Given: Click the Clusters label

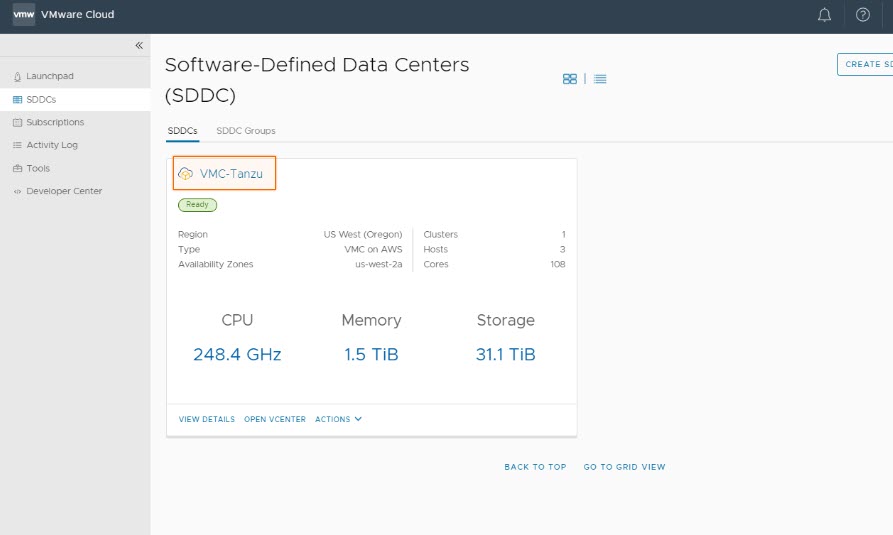Looking at the screenshot, I should click(441, 235).
